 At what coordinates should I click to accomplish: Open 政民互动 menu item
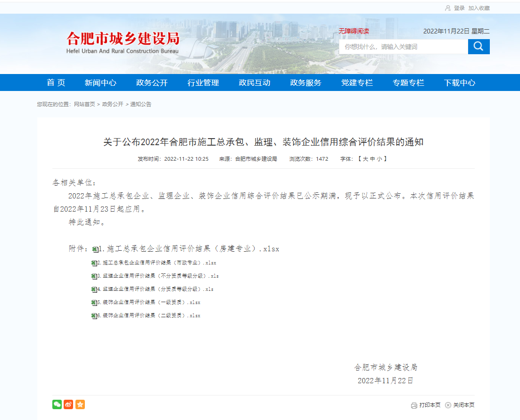[x=255, y=82]
